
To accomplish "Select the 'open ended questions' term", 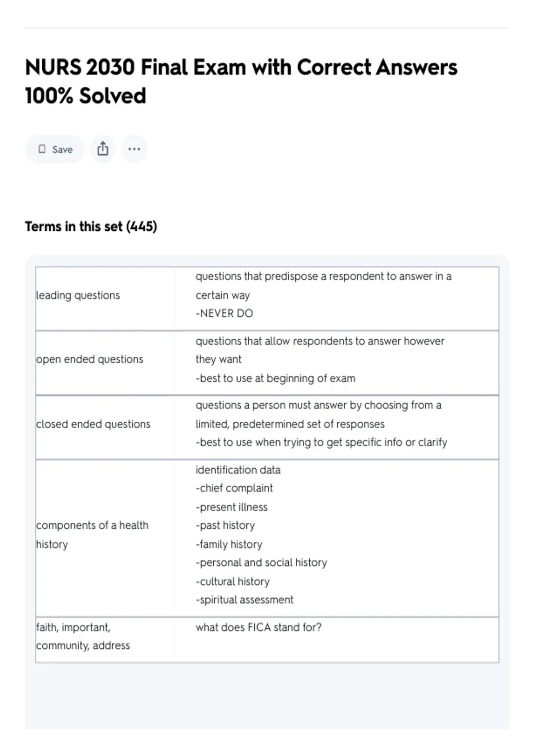I will pos(89,359).
